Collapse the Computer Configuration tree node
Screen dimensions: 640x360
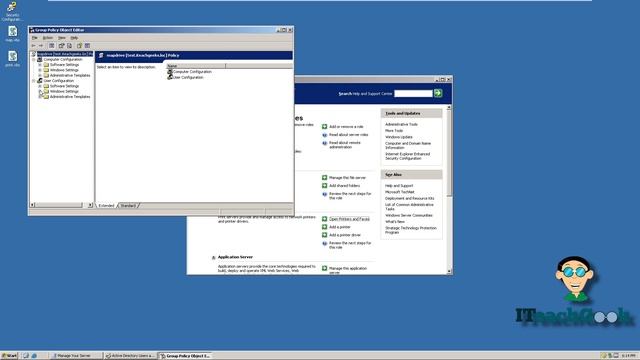[x=34, y=60]
